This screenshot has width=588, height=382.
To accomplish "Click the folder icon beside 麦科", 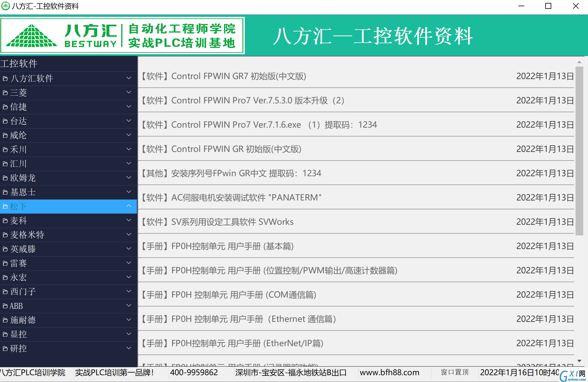I will click(5, 221).
